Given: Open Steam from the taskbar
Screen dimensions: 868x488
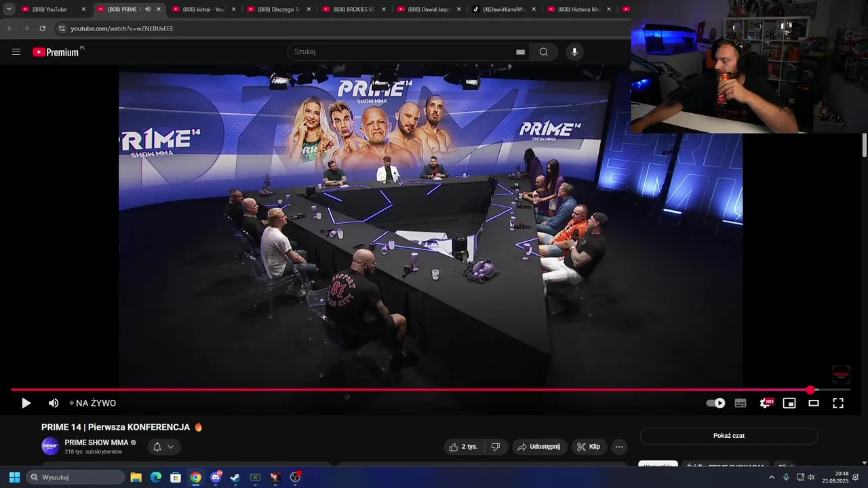Looking at the screenshot, I should click(235, 477).
